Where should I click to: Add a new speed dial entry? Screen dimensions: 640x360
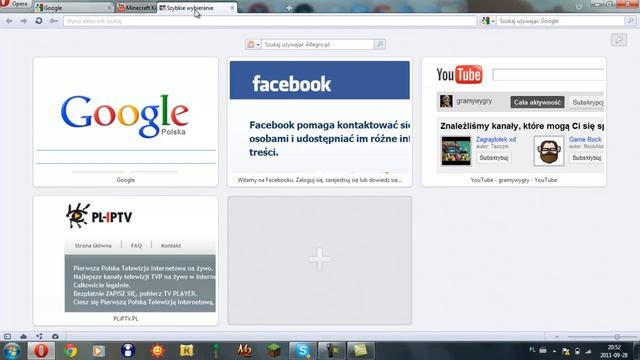tap(320, 260)
